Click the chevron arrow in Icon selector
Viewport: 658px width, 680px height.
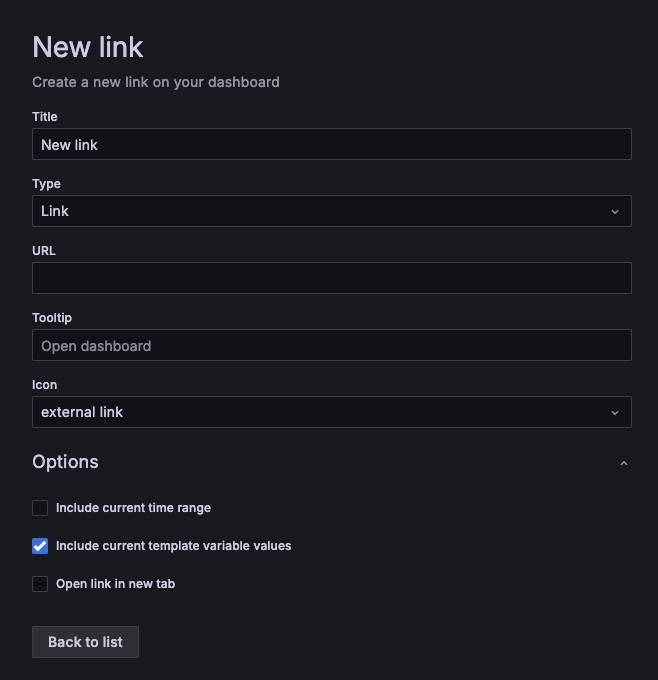pos(615,413)
